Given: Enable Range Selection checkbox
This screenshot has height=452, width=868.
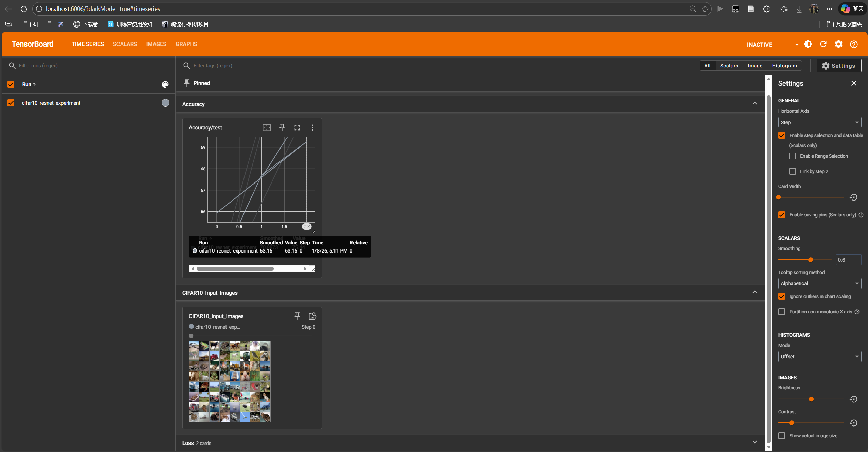Looking at the screenshot, I should pos(792,156).
